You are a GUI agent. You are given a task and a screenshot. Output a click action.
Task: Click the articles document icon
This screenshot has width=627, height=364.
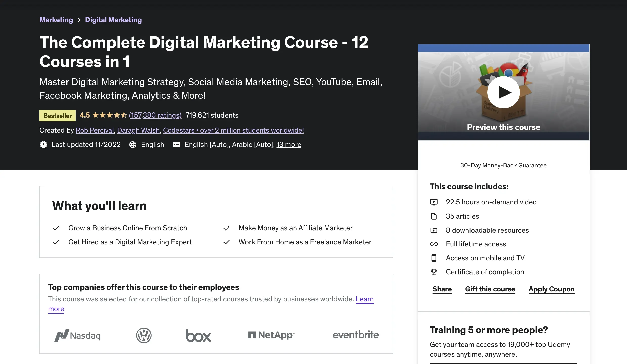point(434,216)
